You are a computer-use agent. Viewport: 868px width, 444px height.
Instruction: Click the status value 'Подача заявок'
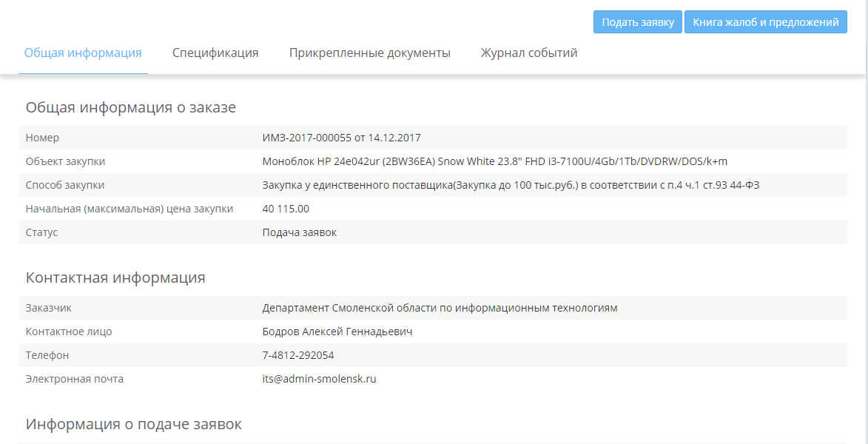[299, 232]
